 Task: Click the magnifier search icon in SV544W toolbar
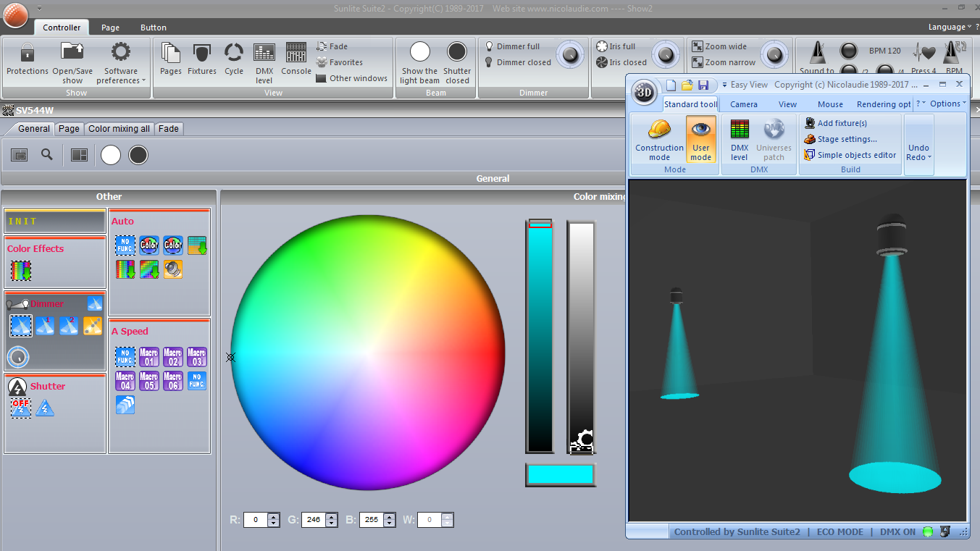pyautogui.click(x=47, y=154)
